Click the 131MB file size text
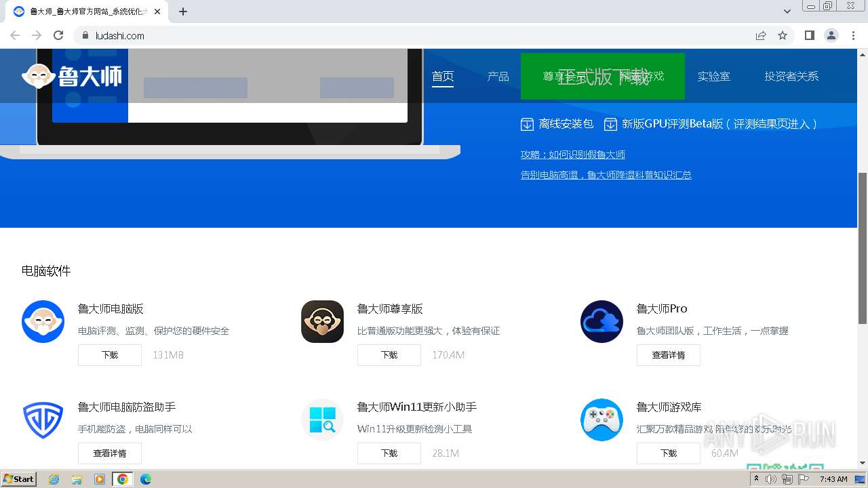Viewport: 868px width, 488px height. click(x=168, y=354)
